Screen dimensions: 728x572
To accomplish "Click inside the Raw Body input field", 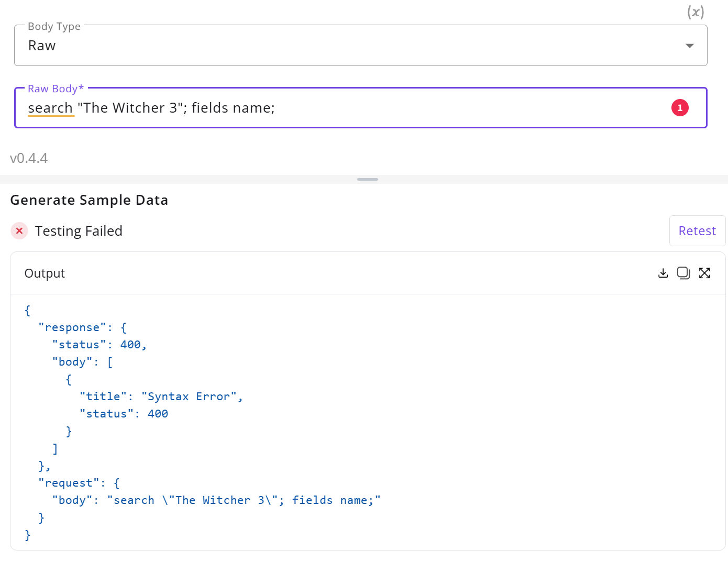I will (x=360, y=108).
